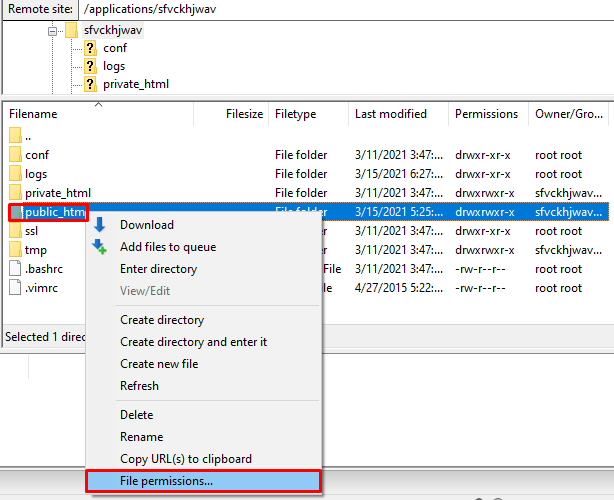
Task: Click the .vimrc file icon
Action: click(15, 287)
